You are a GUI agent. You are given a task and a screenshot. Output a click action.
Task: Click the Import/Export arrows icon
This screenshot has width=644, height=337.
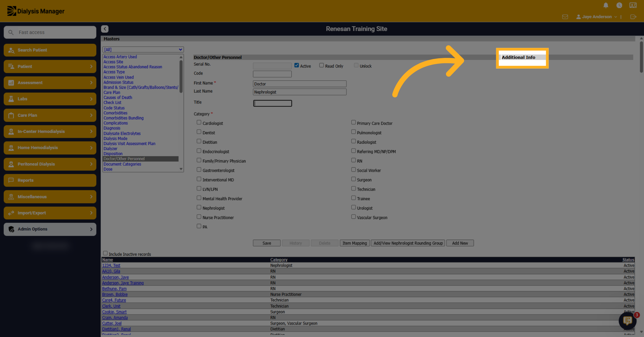point(11,213)
